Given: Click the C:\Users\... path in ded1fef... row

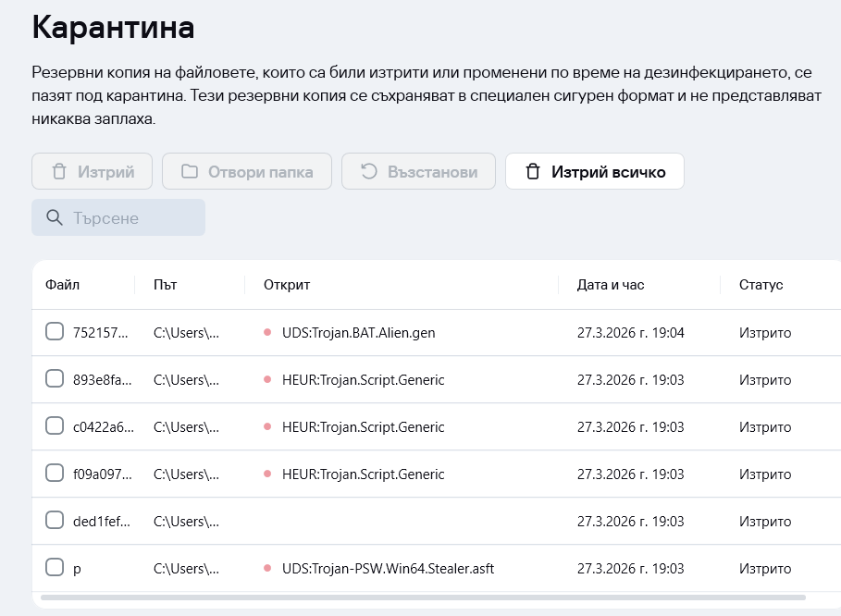Looking at the screenshot, I should pyautogui.click(x=186, y=522).
